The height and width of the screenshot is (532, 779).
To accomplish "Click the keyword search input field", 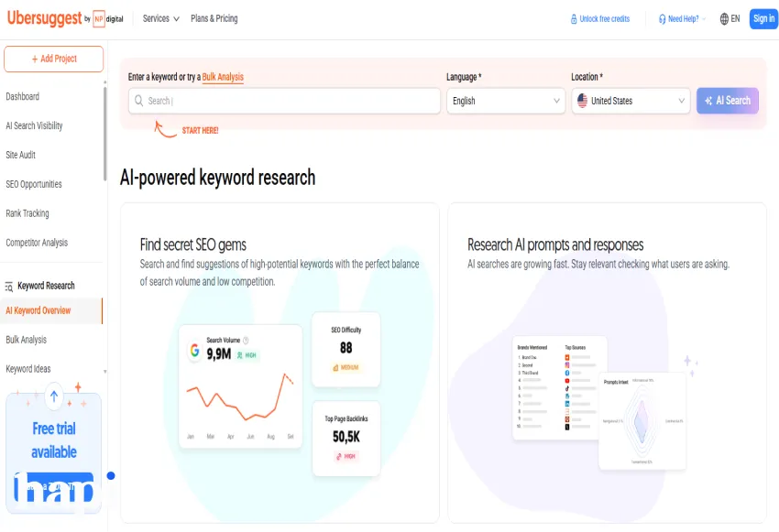I will 284,101.
